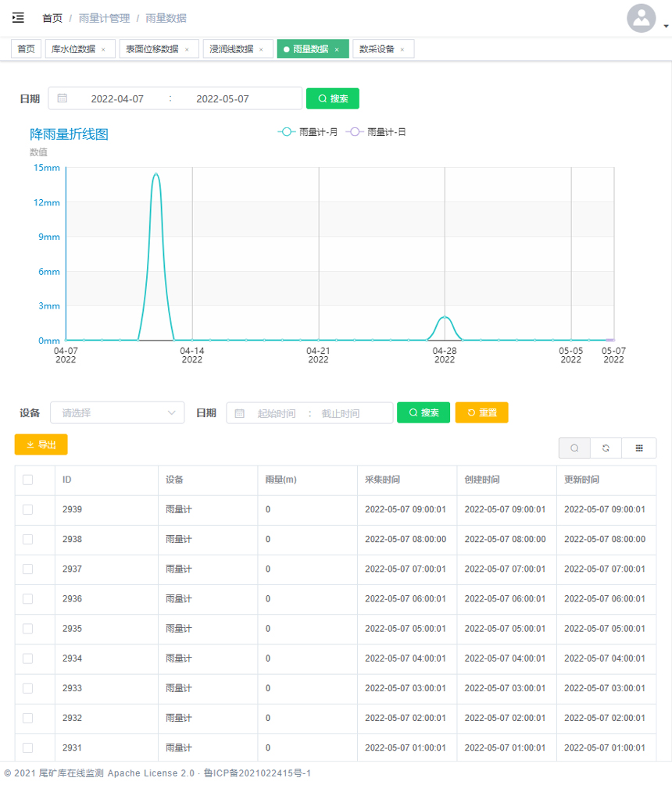The width and height of the screenshot is (672, 785).
Task: Click the yellow 导出 export button
Action: (41, 444)
